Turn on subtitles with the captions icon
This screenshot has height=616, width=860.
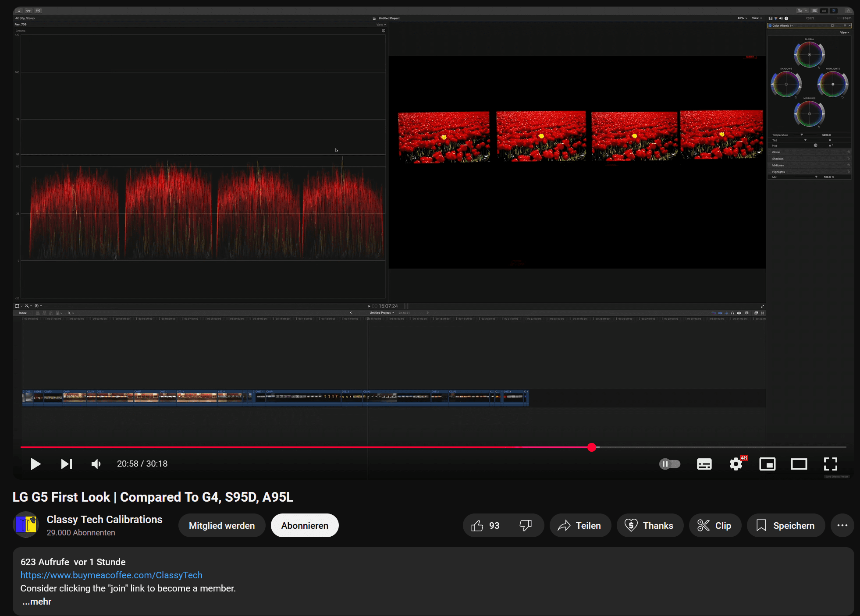point(704,464)
